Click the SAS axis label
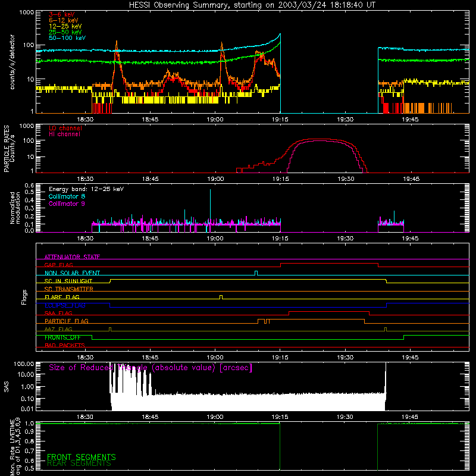This screenshot has width=476, height=476. point(6,386)
